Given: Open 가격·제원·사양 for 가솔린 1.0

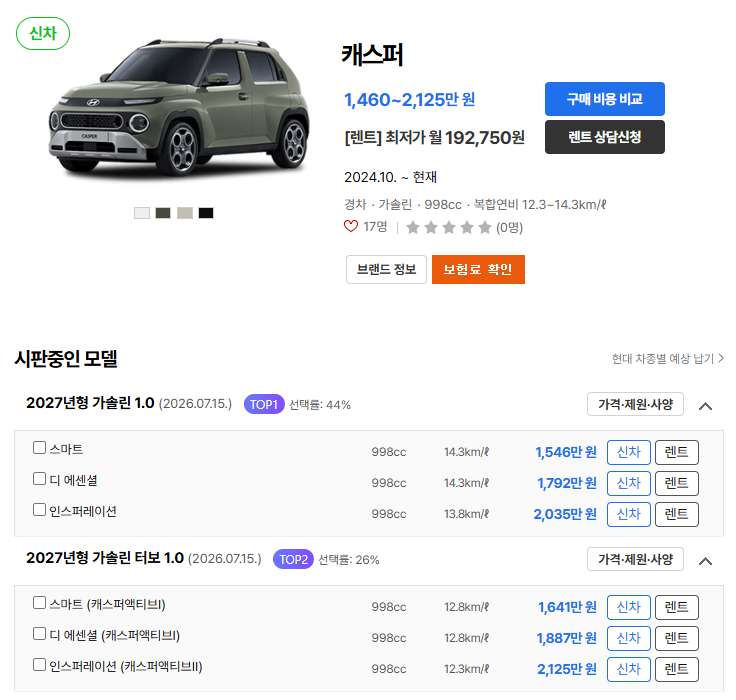Looking at the screenshot, I should tap(635, 404).
